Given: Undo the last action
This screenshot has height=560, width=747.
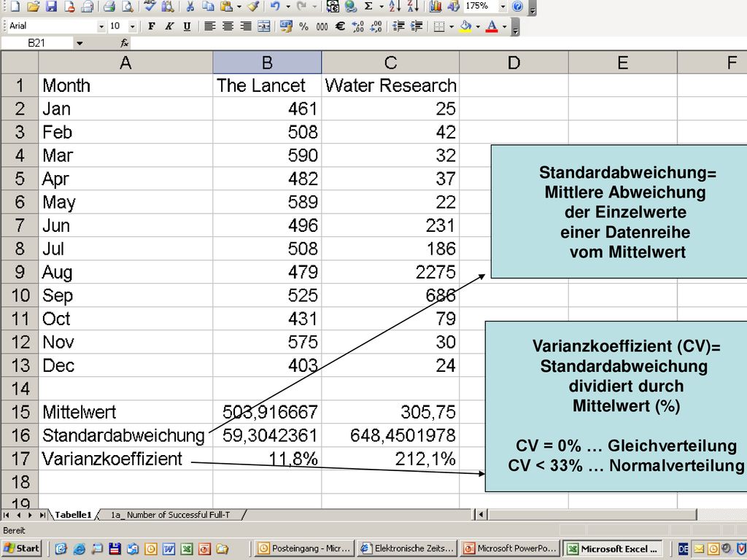Looking at the screenshot, I should point(275,6).
